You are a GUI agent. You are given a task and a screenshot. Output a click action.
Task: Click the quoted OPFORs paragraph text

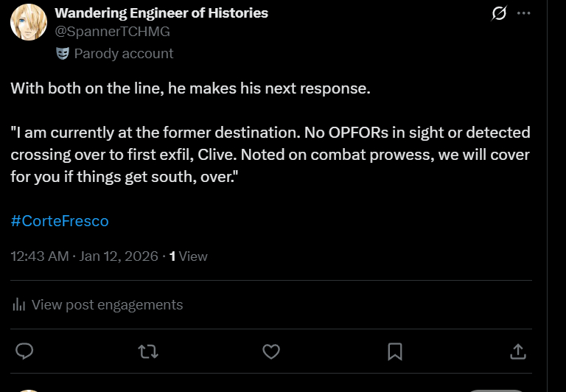pyautogui.click(x=270, y=155)
